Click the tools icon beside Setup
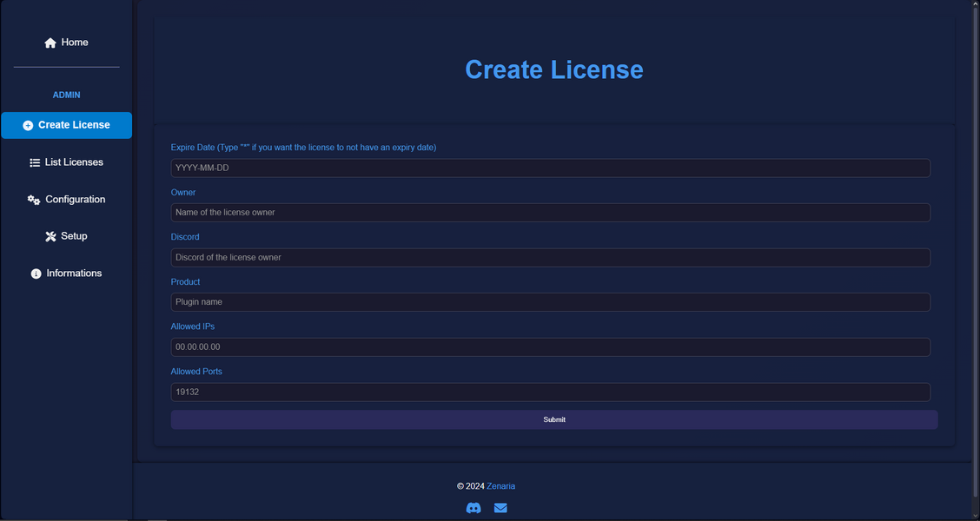This screenshot has width=980, height=521. point(50,236)
